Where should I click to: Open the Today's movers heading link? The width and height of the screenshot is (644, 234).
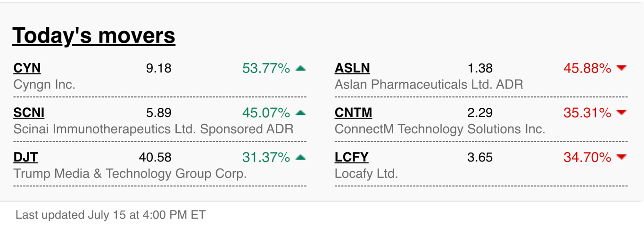coord(94,36)
